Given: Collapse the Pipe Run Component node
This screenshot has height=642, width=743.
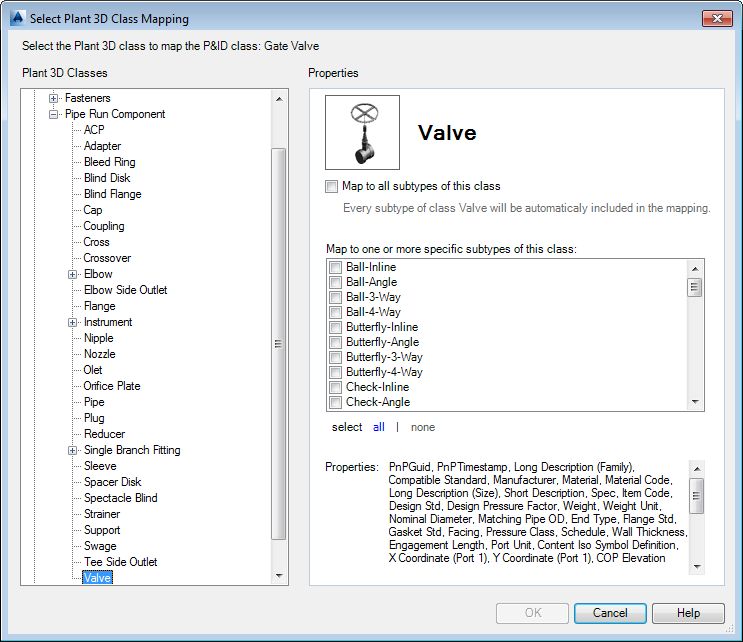Looking at the screenshot, I should tap(54, 114).
